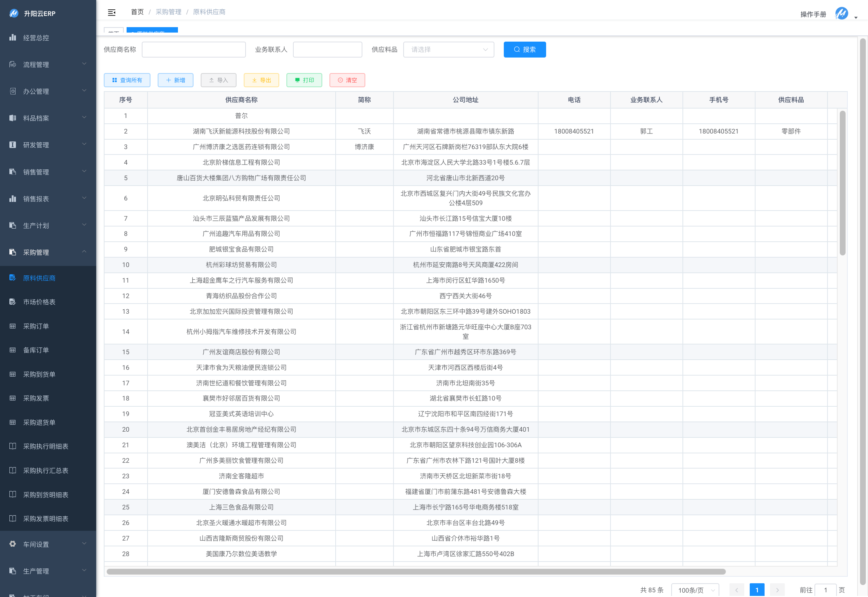This screenshot has height=597, width=868.
Task: Expand the 流程管理 menu
Action: (48, 64)
